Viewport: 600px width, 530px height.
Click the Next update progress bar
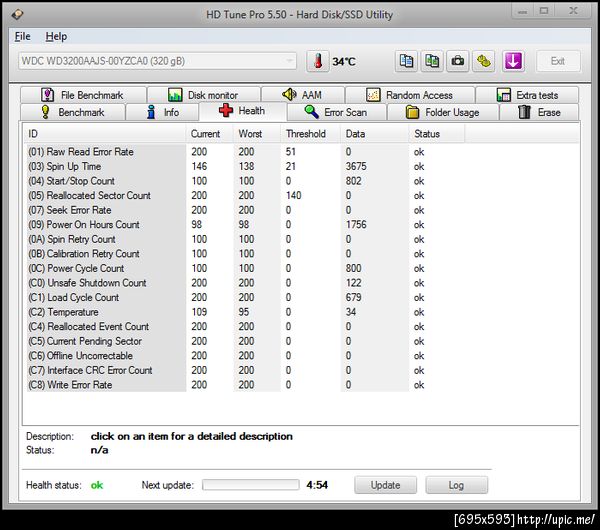tap(251, 484)
